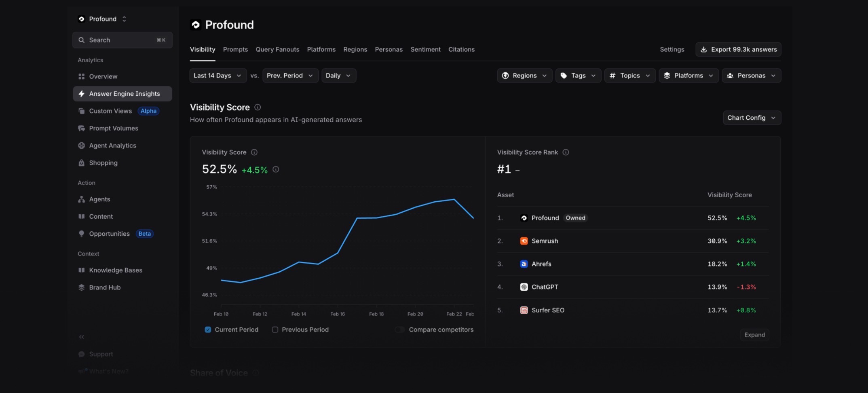Open the Topics filter dropdown
The height and width of the screenshot is (393, 868).
(x=630, y=76)
